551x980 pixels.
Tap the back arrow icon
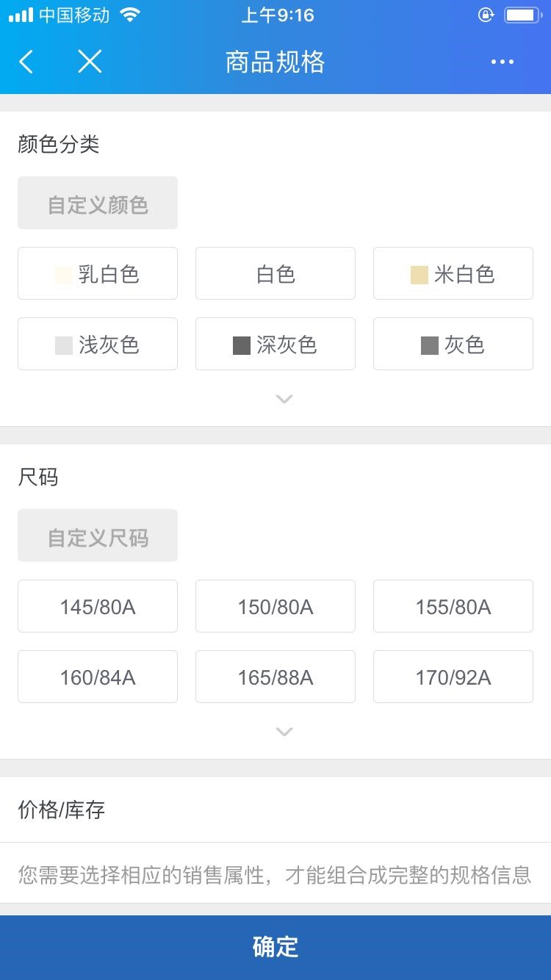click(26, 62)
